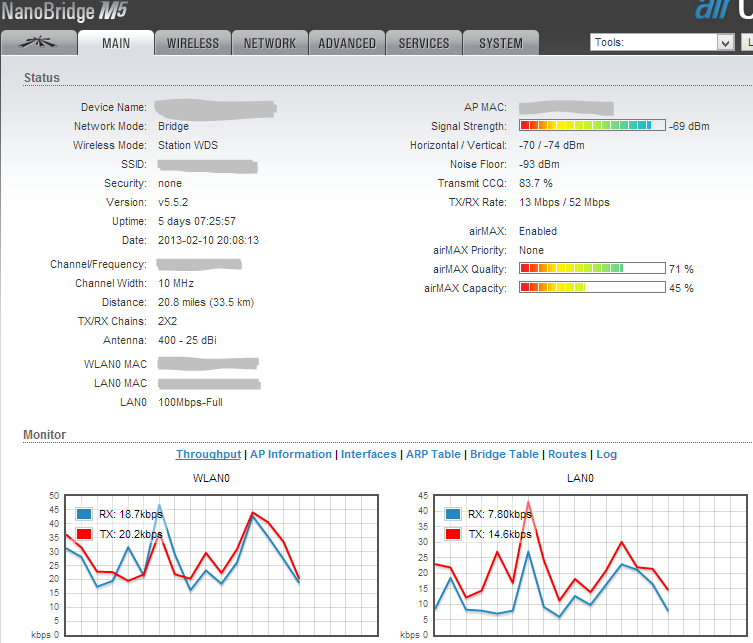Select channel width '10 MHz'

(176, 283)
